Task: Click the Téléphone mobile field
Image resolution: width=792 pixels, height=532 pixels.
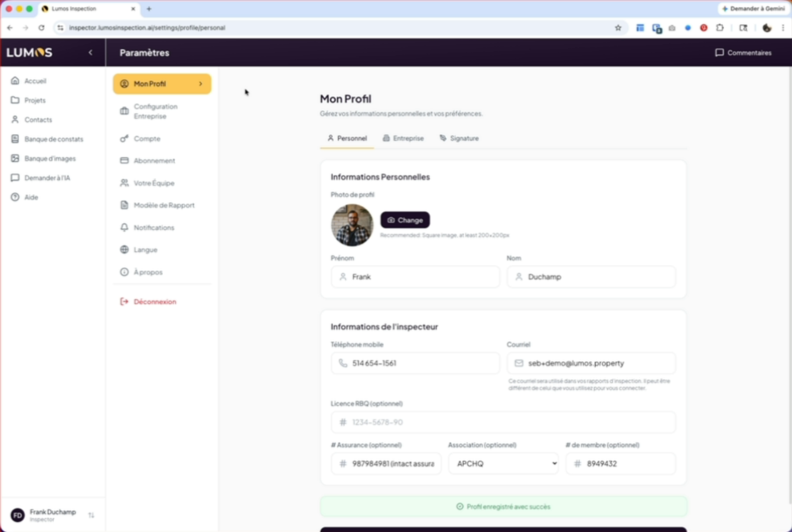Action: [415, 363]
